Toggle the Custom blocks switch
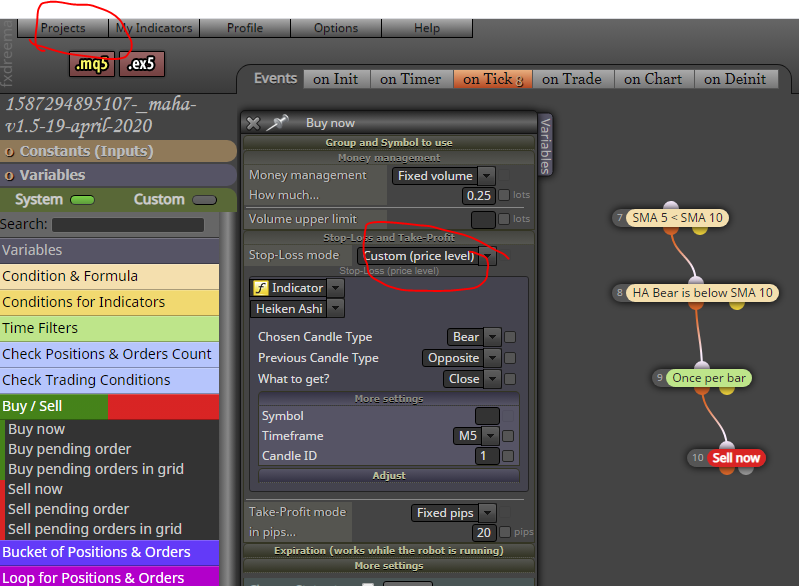The height and width of the screenshot is (586, 799). (205, 200)
